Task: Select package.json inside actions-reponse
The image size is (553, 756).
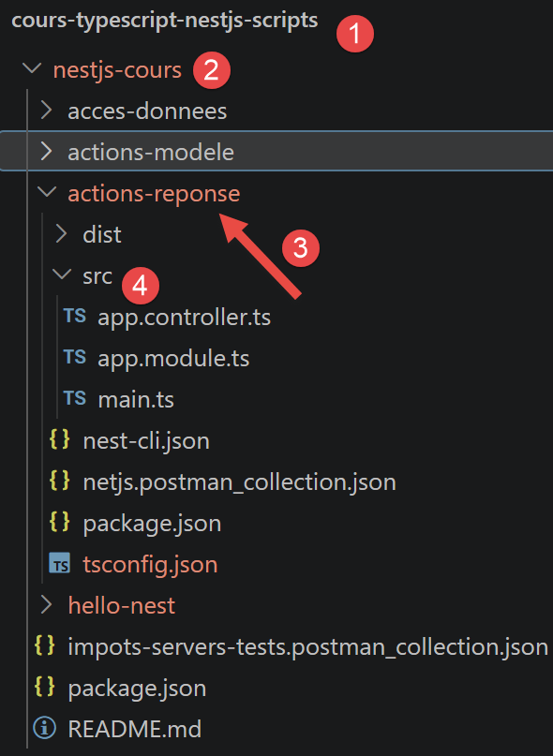Action: click(x=152, y=524)
